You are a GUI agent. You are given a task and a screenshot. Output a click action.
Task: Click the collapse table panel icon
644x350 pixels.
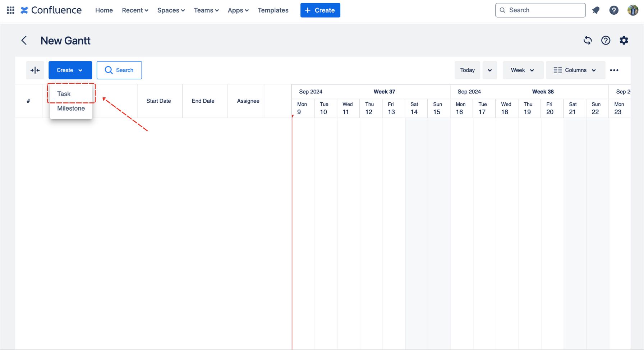(35, 70)
